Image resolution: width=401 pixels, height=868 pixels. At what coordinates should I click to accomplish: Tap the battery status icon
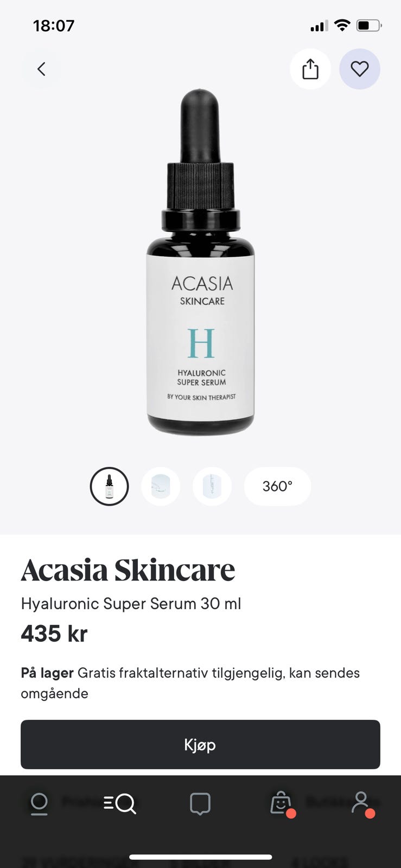tap(369, 25)
